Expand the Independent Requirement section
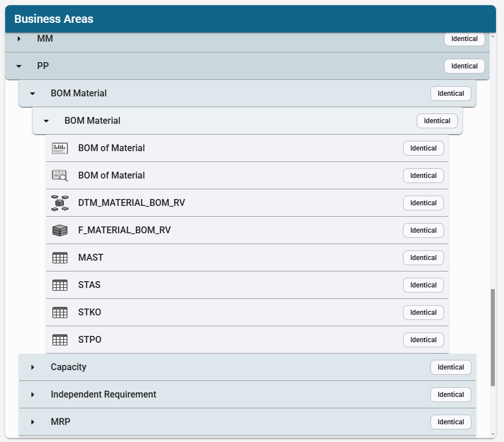Screen dimensions: 504x442 (33, 395)
